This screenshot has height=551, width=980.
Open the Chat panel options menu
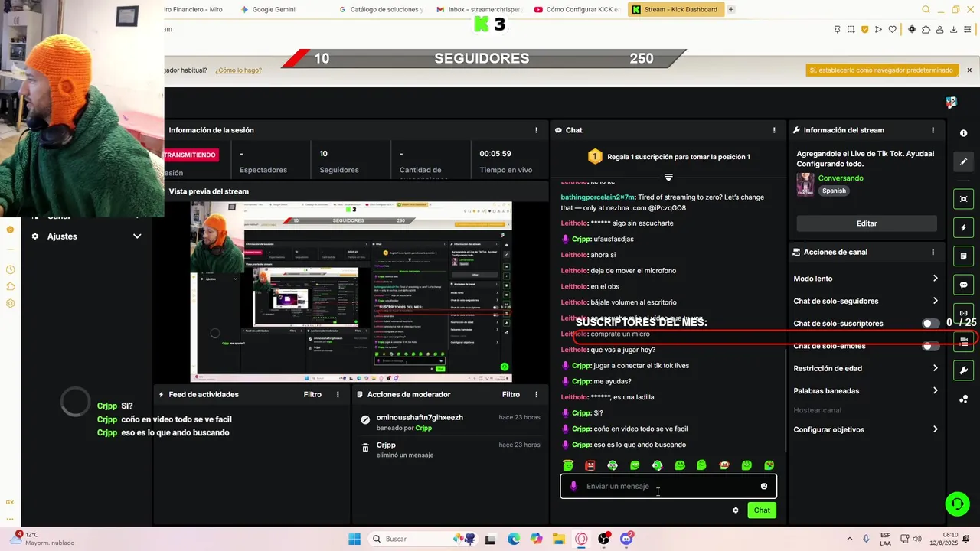tap(774, 130)
